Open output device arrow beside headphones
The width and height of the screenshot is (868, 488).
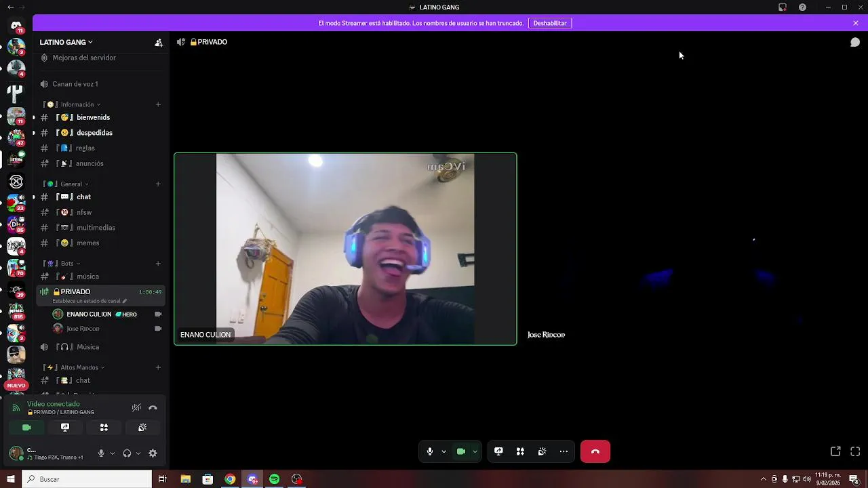click(x=138, y=453)
